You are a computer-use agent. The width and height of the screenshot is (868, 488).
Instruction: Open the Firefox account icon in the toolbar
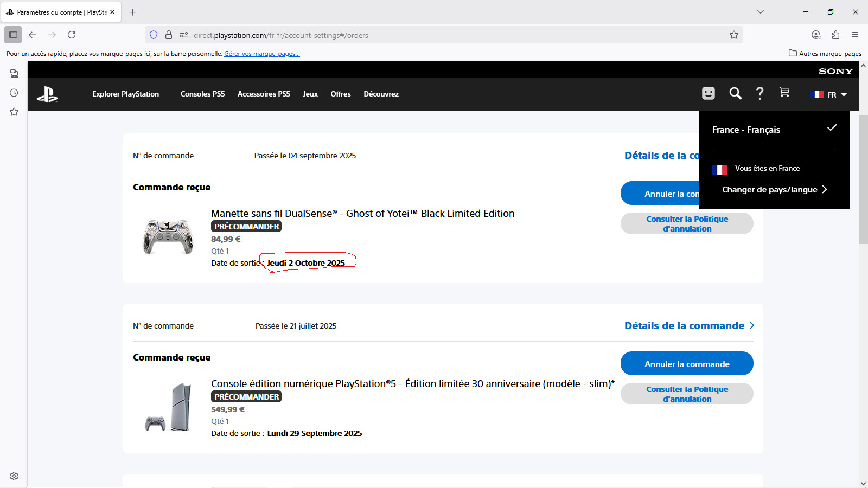816,35
